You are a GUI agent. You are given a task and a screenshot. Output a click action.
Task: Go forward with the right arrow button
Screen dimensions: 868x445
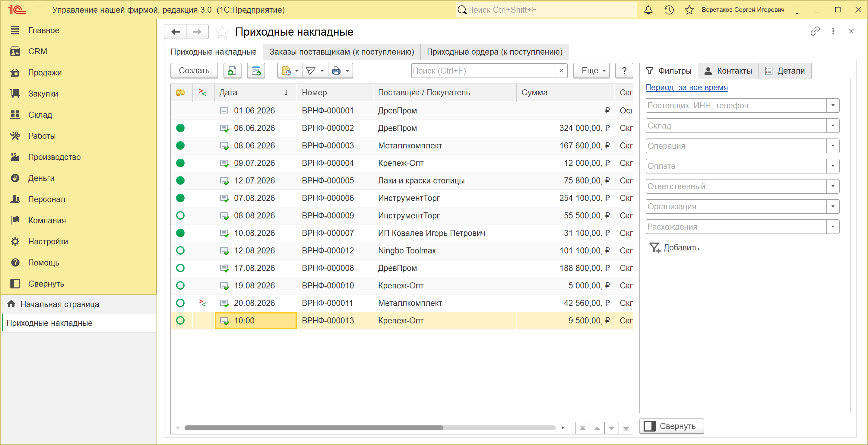pos(197,32)
